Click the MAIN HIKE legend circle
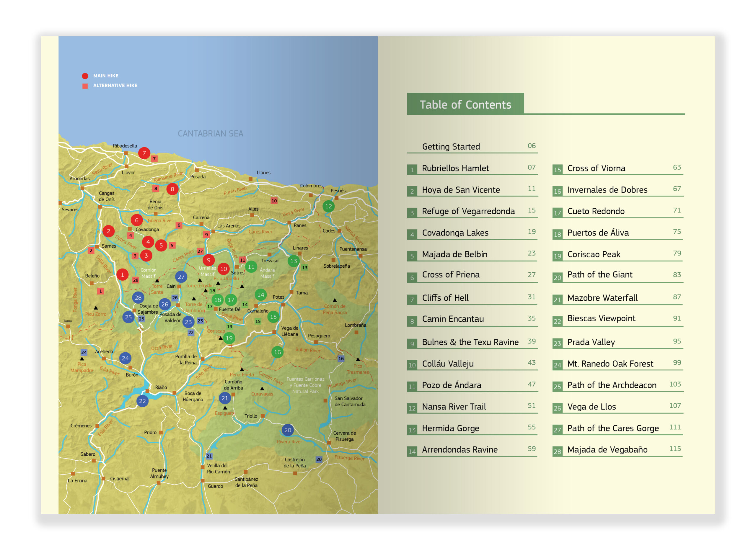The image size is (756, 553). (x=85, y=76)
